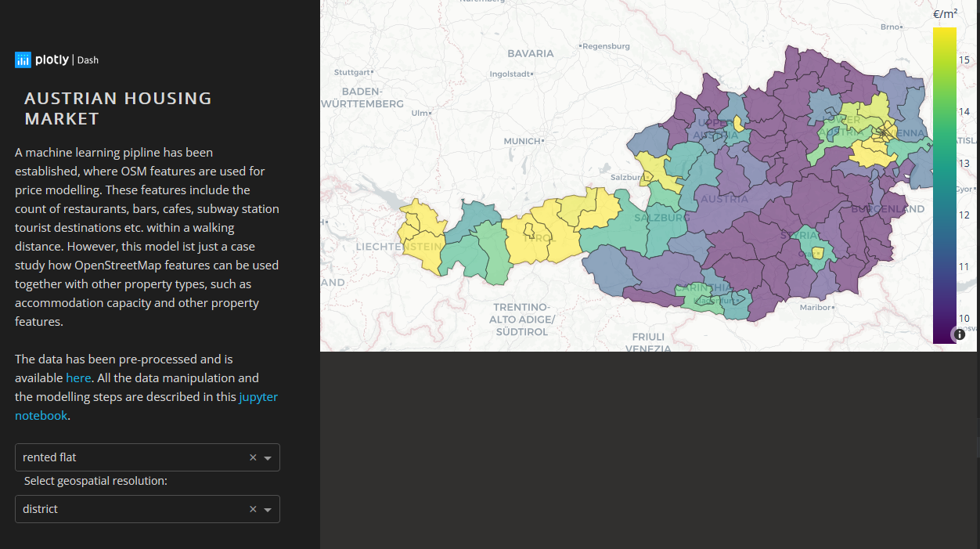
Task: Click the BAVARIA label on the map
Action: [531, 53]
